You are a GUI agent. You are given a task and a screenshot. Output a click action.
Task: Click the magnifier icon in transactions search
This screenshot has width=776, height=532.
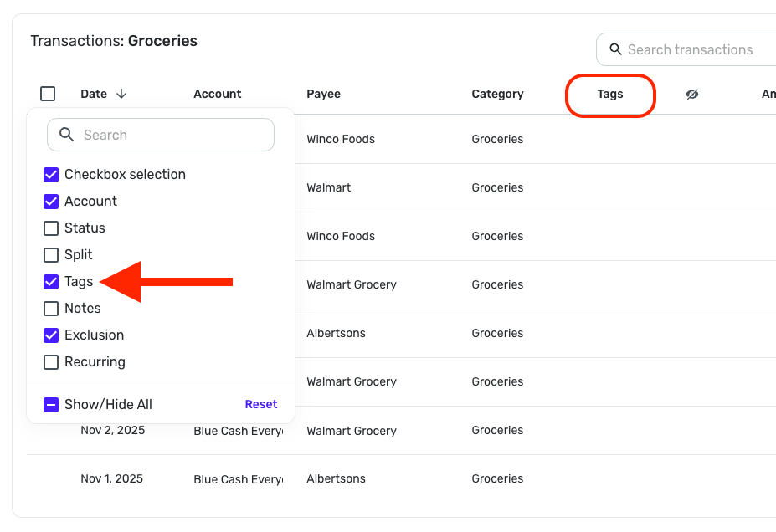tap(615, 49)
